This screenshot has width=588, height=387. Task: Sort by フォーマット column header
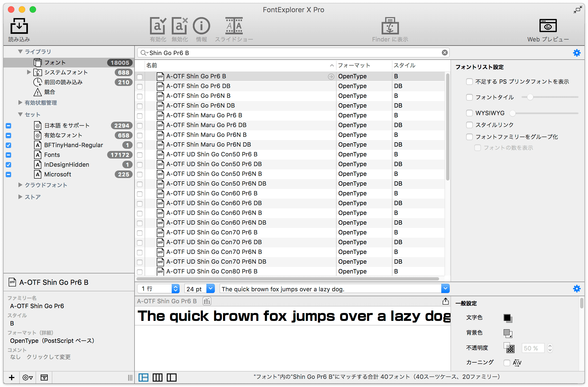[x=364, y=65]
